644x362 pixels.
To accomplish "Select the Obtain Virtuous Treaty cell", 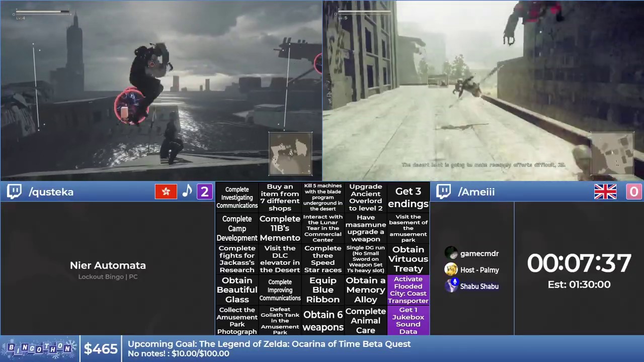I will (x=408, y=259).
